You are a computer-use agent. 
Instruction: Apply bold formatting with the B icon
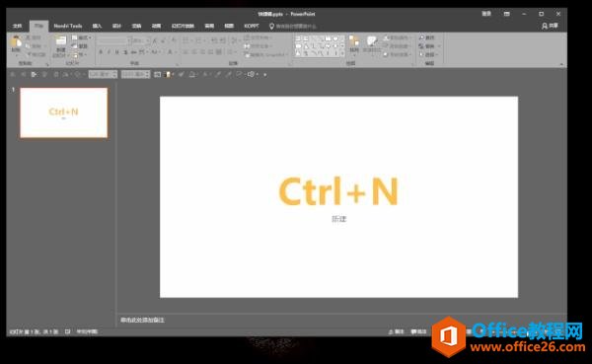(101, 52)
